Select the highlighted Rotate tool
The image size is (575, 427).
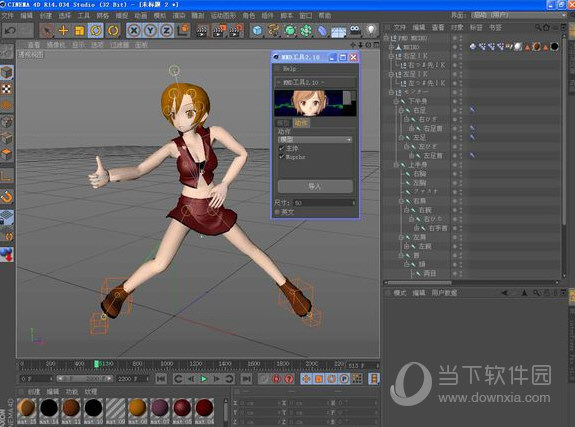(96, 30)
